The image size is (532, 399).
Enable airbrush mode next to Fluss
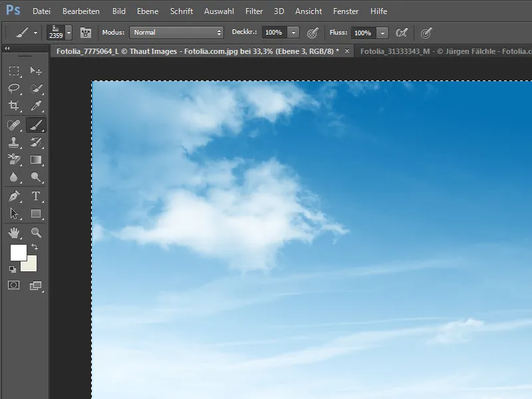click(x=402, y=33)
